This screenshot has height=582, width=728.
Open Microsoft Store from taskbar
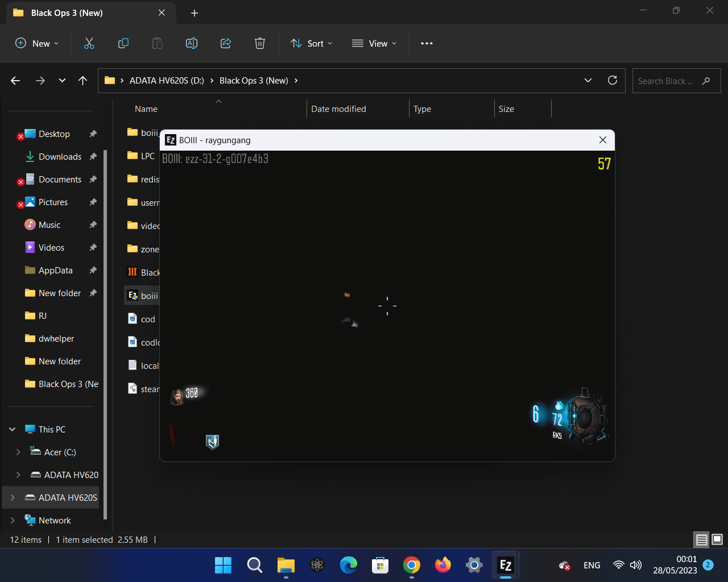click(380, 565)
